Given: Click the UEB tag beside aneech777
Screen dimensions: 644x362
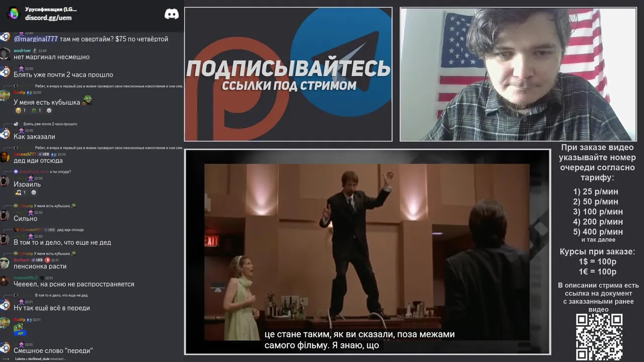Looking at the screenshot, I should 44,154.
